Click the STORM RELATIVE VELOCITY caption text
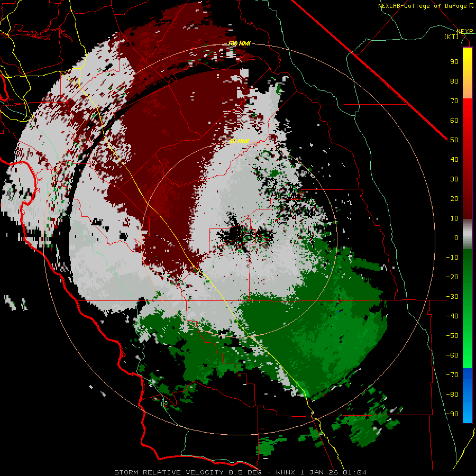 pyautogui.click(x=169, y=472)
